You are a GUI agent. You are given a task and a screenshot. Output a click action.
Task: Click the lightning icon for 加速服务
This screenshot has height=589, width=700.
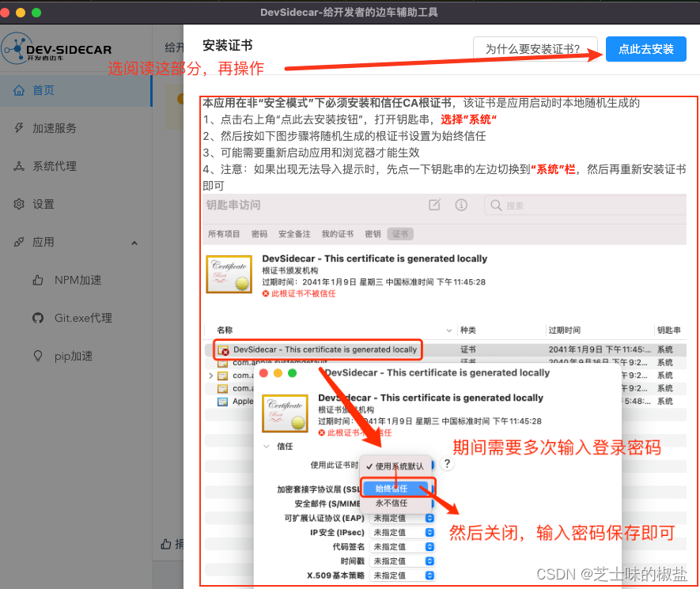pyautogui.click(x=19, y=128)
